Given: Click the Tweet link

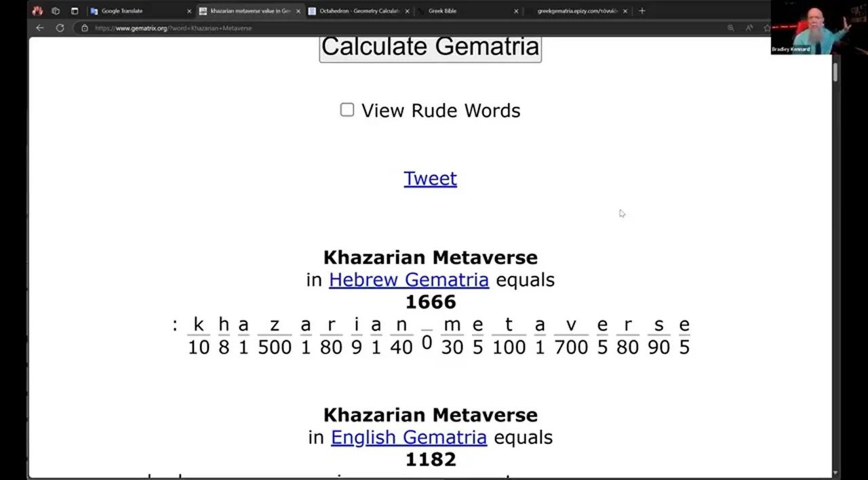Looking at the screenshot, I should click(430, 178).
